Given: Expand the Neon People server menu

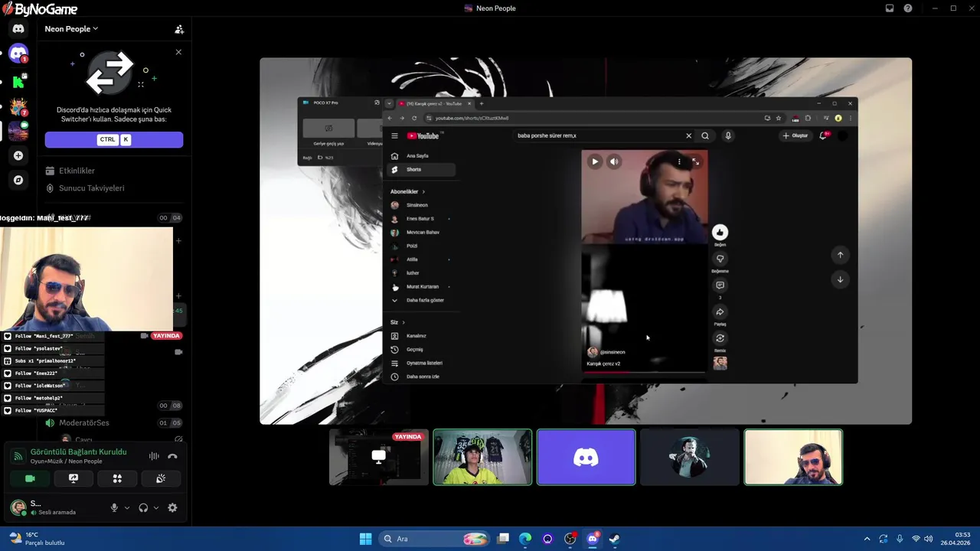Looking at the screenshot, I should [71, 29].
